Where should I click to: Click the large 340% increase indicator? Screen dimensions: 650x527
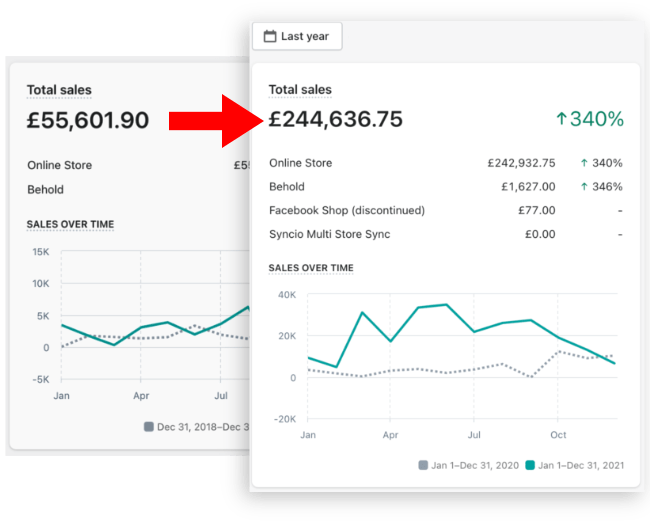coord(590,119)
